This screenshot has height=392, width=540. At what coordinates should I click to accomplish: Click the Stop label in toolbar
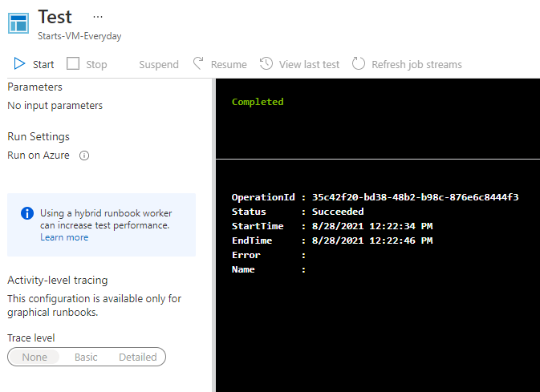point(96,64)
